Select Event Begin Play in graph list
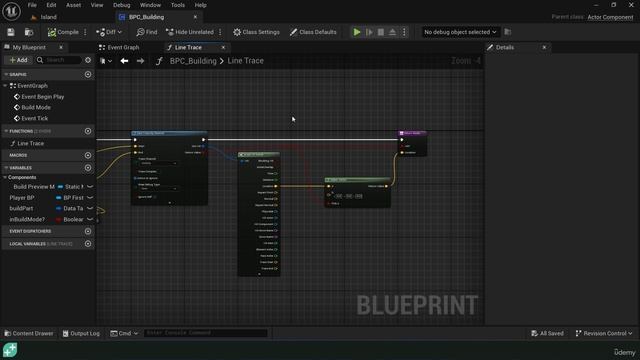This screenshot has height=360, width=640. [x=42, y=97]
